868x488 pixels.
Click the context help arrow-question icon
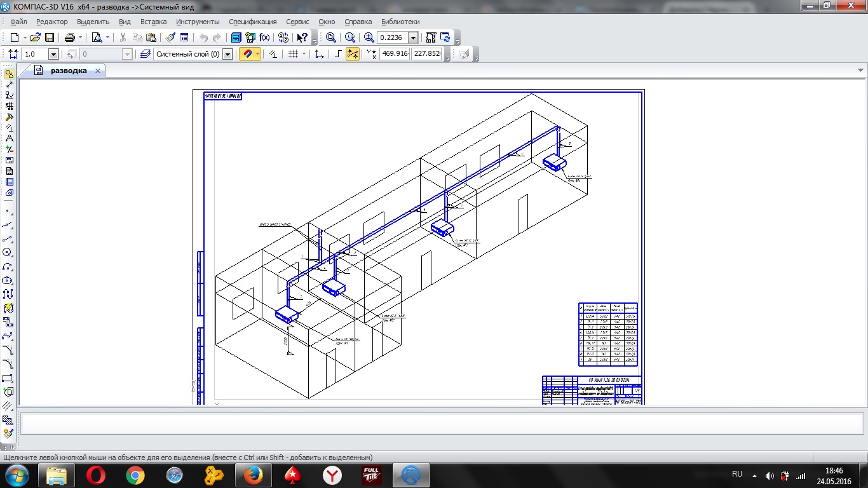click(x=302, y=37)
